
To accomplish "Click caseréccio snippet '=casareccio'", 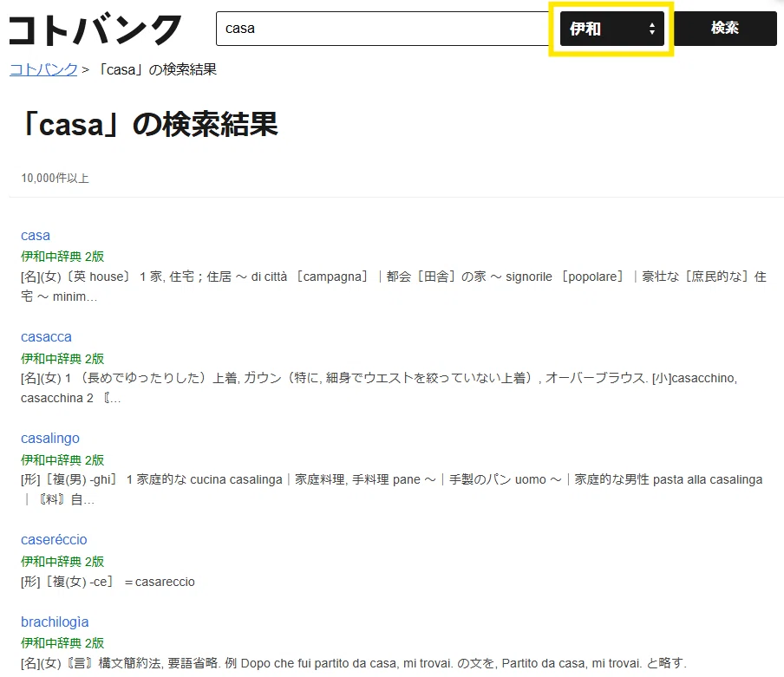I will [x=108, y=582].
